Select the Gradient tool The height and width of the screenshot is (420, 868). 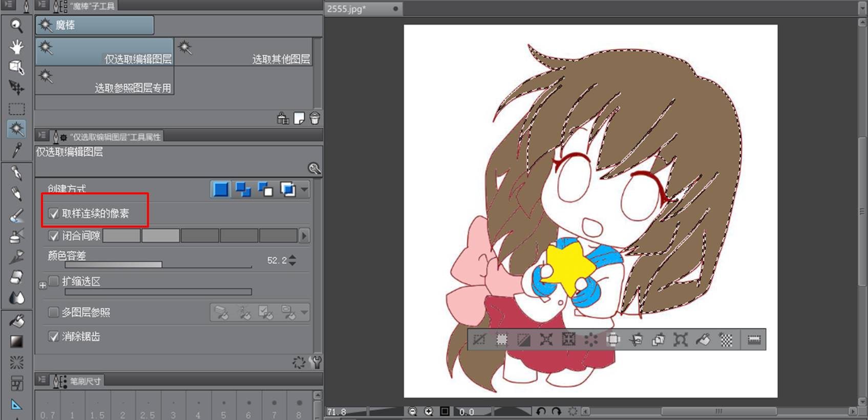(x=16, y=342)
